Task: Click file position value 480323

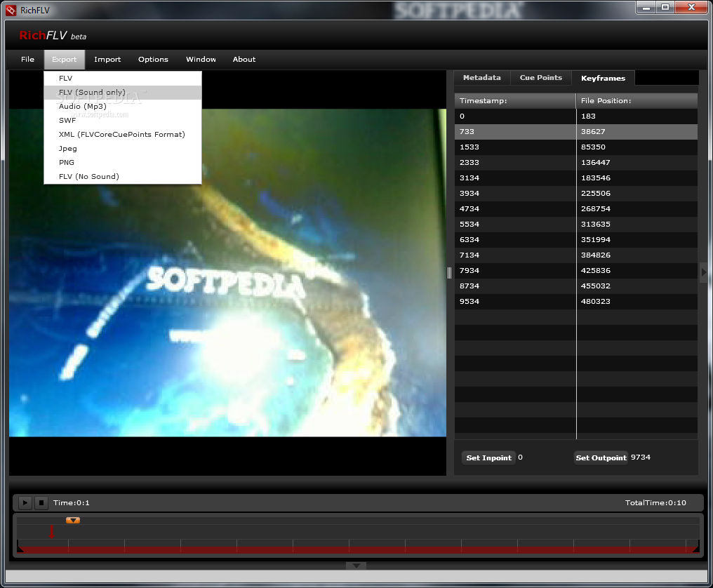Action: 595,302
